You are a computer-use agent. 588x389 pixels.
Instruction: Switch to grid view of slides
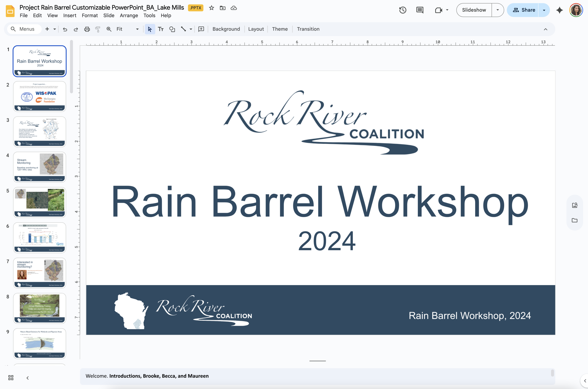pos(11,378)
